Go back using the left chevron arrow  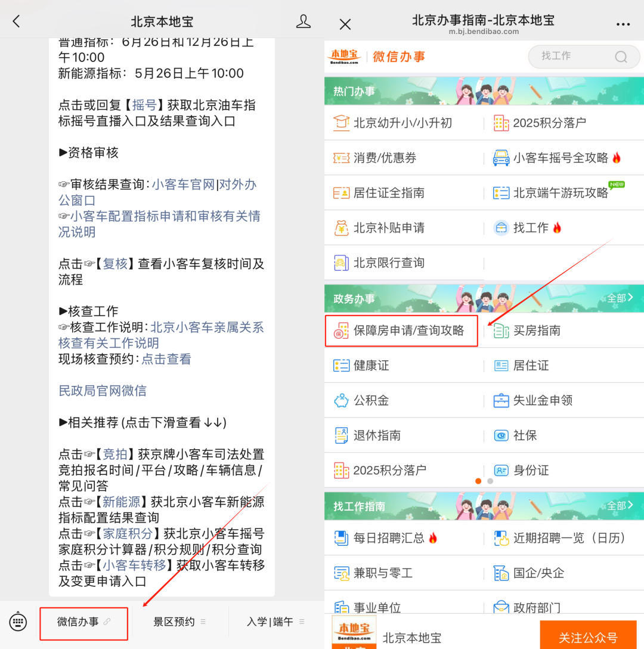click(x=17, y=21)
